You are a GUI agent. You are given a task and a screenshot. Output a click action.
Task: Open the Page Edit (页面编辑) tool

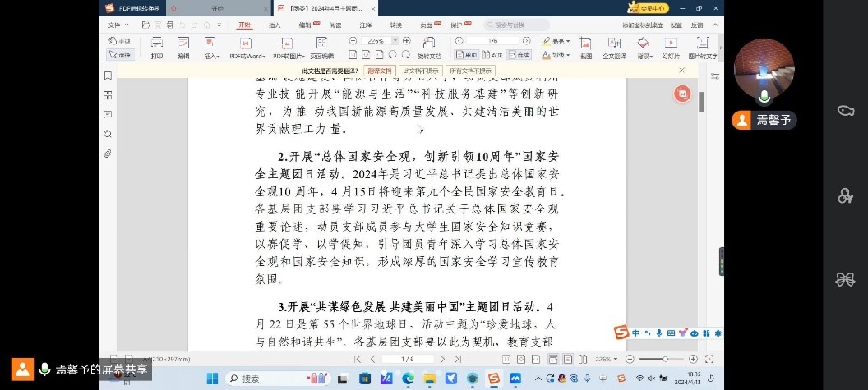321,48
